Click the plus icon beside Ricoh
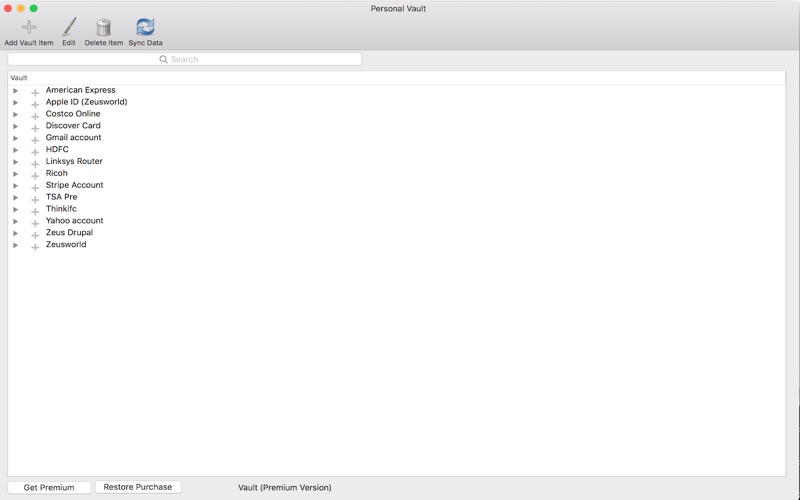This screenshot has width=800, height=500. pos(35,176)
